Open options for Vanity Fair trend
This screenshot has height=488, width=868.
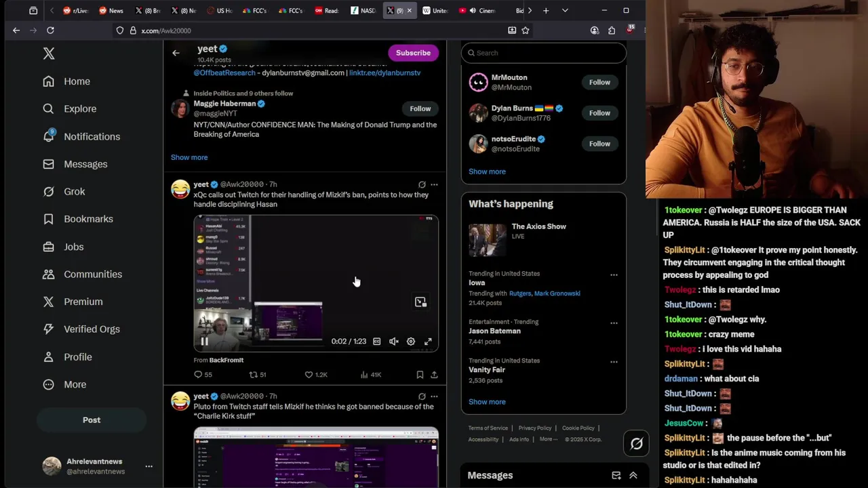(614, 362)
